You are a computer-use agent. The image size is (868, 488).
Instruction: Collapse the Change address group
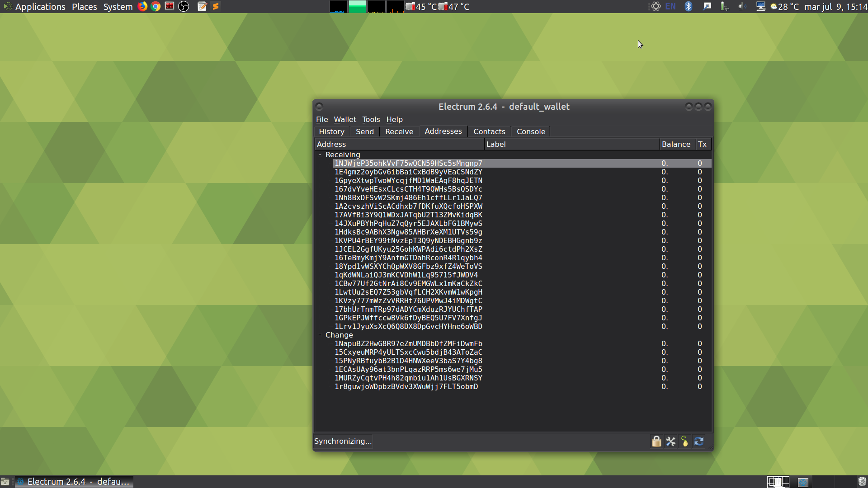[x=320, y=335]
